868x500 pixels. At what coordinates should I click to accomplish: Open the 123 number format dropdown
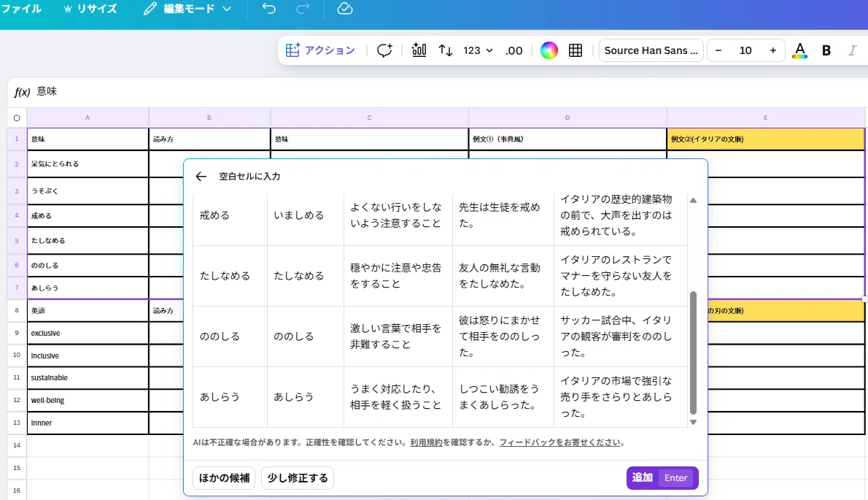pos(478,50)
